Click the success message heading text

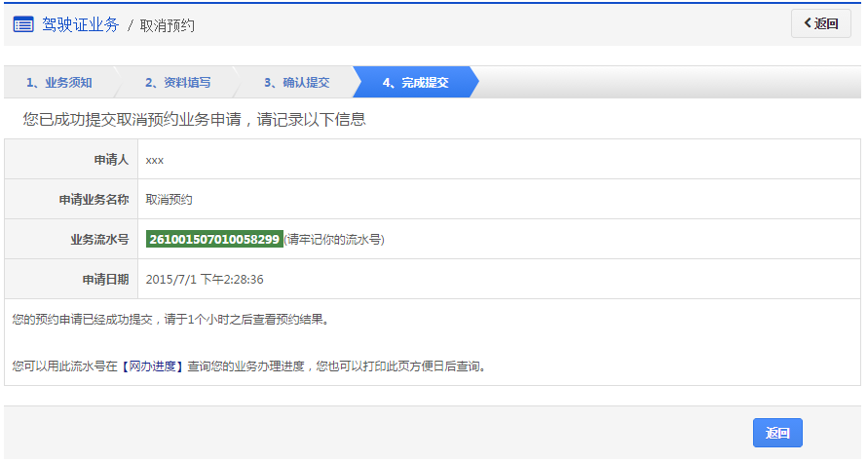pos(194,120)
